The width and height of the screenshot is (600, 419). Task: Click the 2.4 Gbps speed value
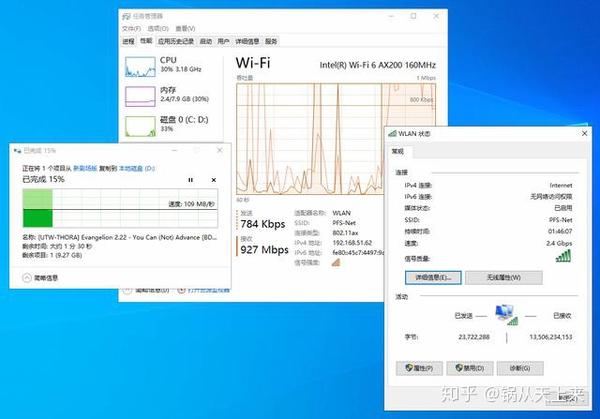[x=559, y=243]
